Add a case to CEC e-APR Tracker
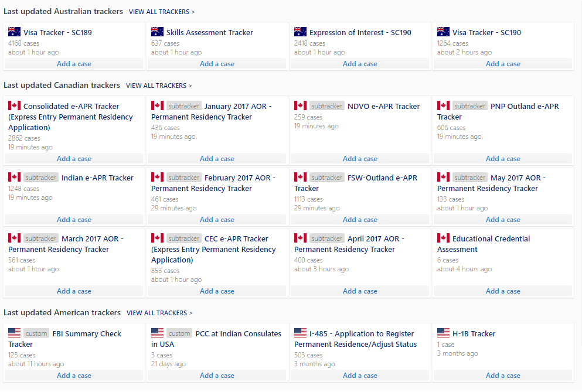The image size is (582, 392). pos(217,291)
